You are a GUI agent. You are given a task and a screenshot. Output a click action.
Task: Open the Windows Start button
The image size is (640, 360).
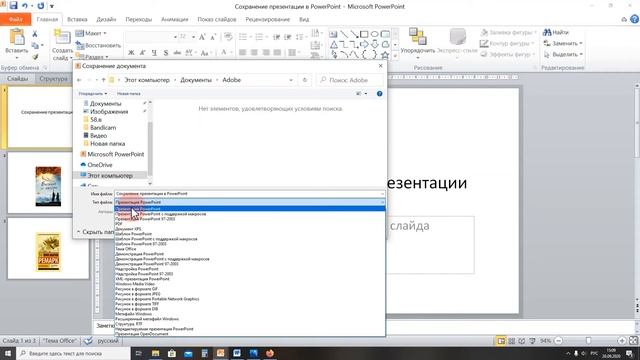[x=8, y=353]
